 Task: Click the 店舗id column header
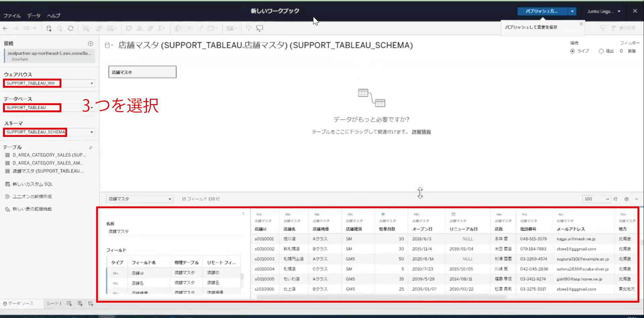pos(260,229)
